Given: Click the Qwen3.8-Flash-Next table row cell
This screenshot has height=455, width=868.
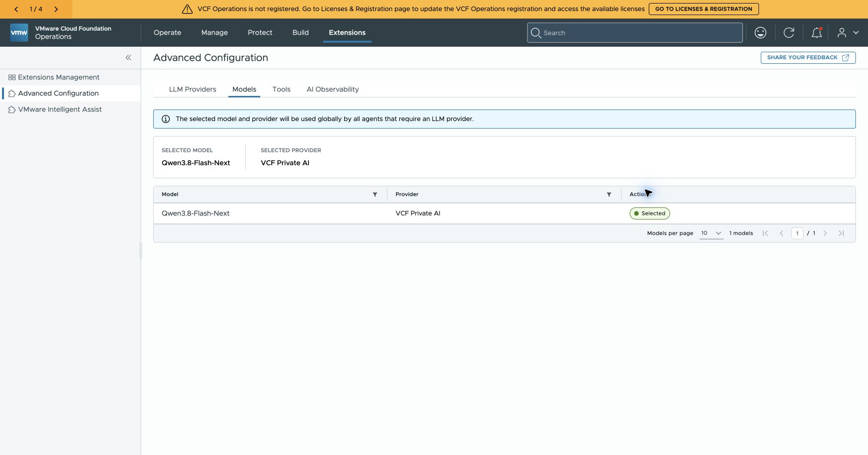Looking at the screenshot, I should point(195,213).
